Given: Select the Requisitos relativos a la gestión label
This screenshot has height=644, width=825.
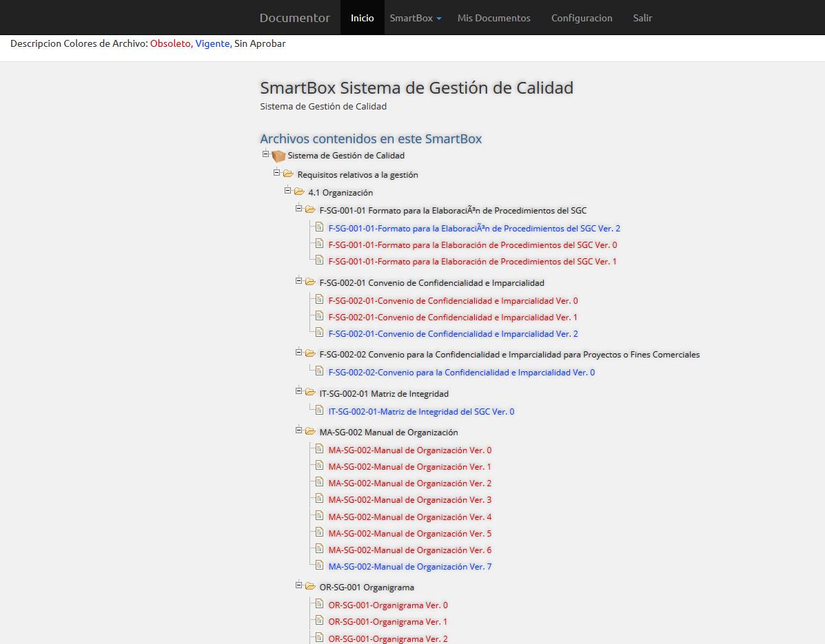Looking at the screenshot, I should pyautogui.click(x=358, y=174).
